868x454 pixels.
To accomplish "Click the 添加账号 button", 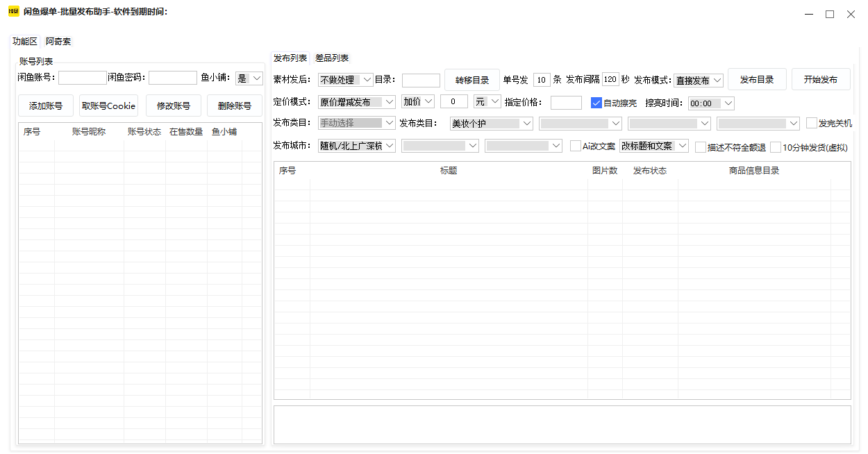I will pos(46,106).
